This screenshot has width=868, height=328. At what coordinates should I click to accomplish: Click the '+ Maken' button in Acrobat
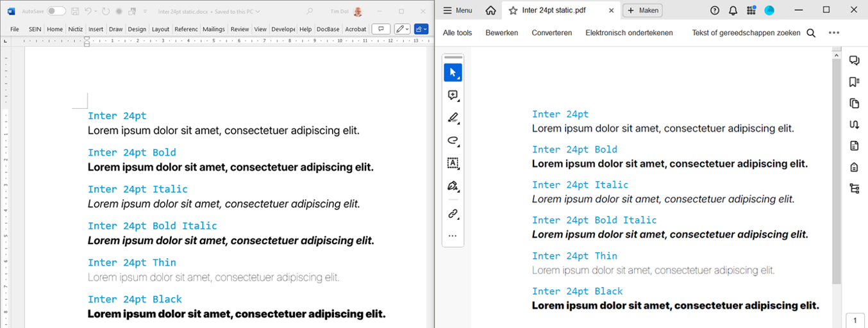tap(642, 10)
